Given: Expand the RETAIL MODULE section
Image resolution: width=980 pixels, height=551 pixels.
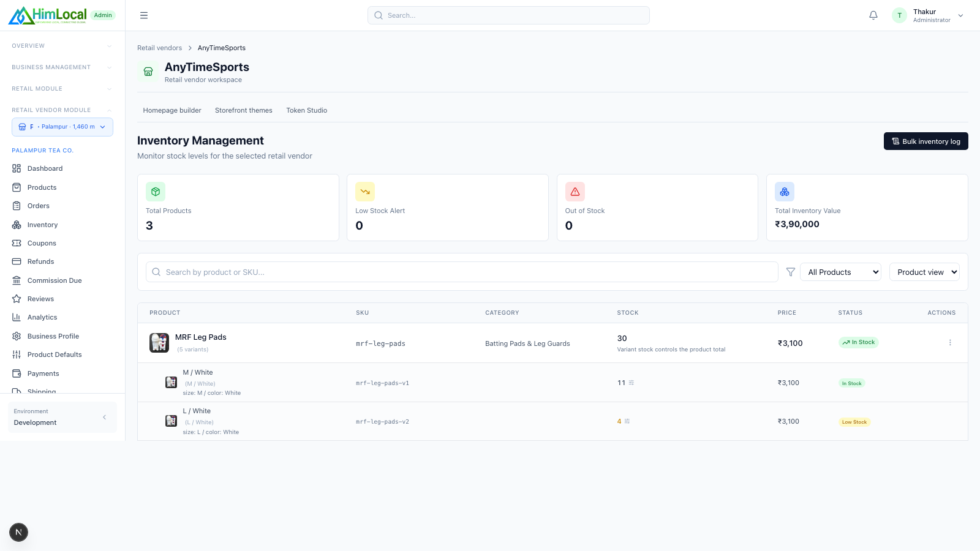Looking at the screenshot, I should tap(62, 89).
